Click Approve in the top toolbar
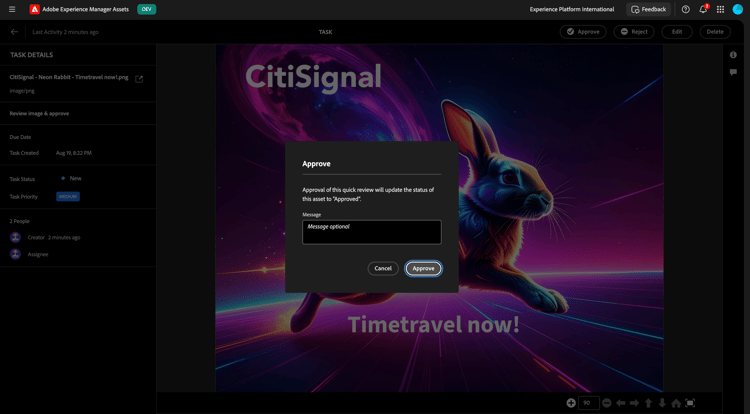 pos(583,32)
